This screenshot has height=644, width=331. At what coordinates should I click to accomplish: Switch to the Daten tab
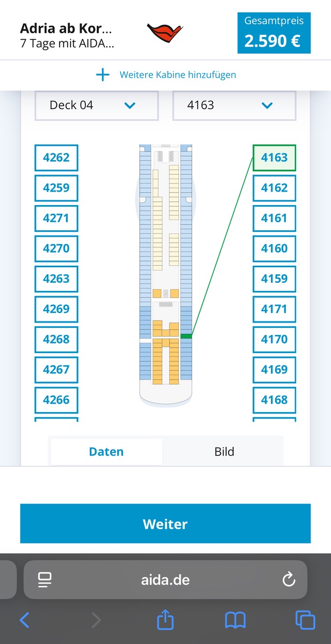(x=106, y=451)
